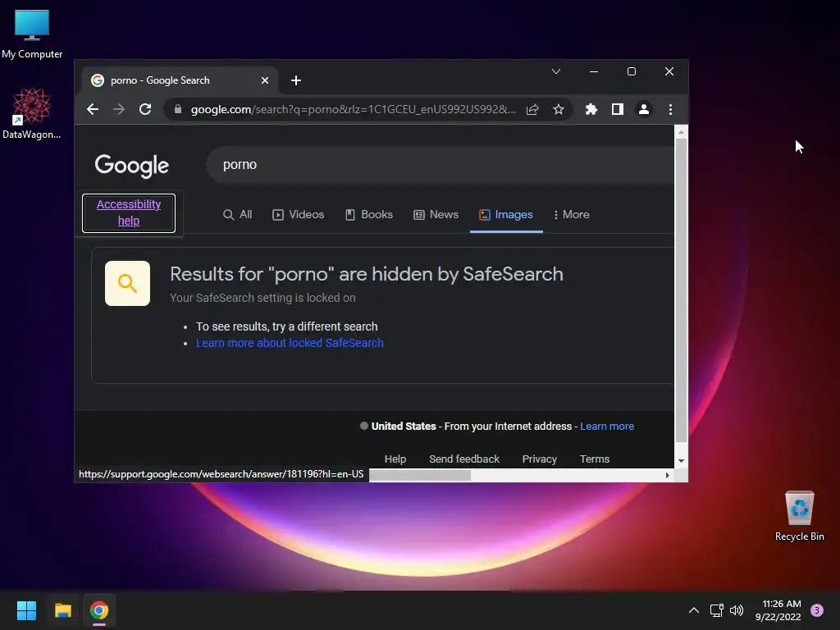Go back using the browser back arrow

tap(93, 109)
